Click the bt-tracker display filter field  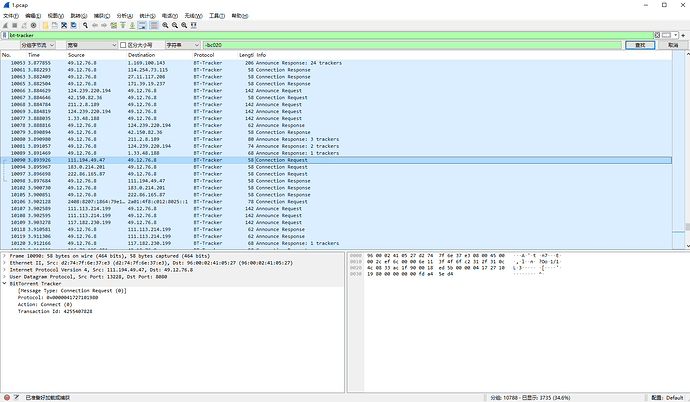coord(330,35)
